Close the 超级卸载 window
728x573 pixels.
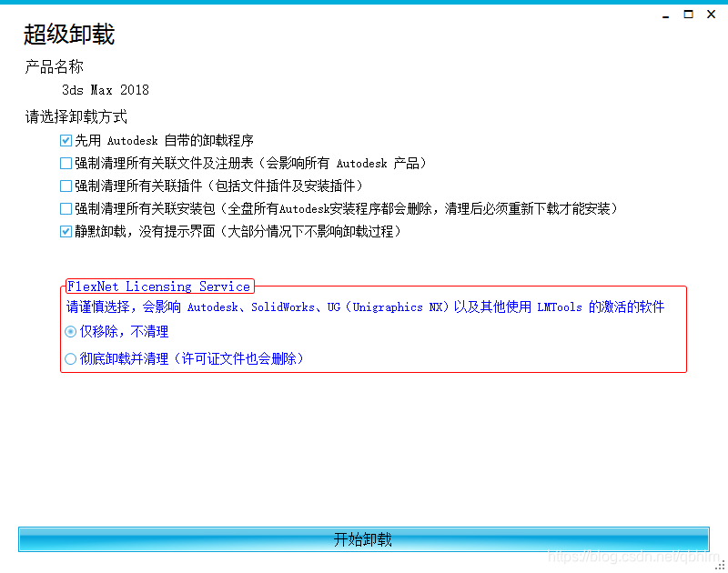coord(711,15)
